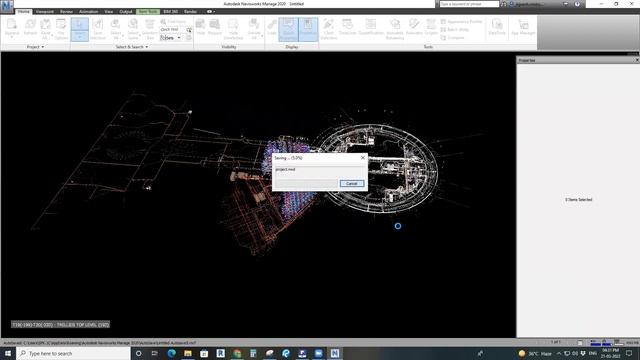Viewport: 640px width, 360px height.
Task: Open the Batch Utility tool
Action: pyautogui.click(x=455, y=30)
